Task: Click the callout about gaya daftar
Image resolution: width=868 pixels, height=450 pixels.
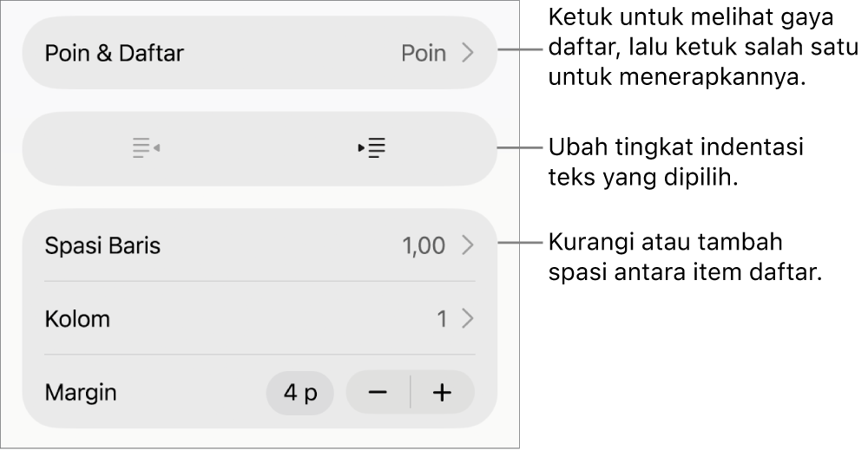Action: tap(703, 48)
